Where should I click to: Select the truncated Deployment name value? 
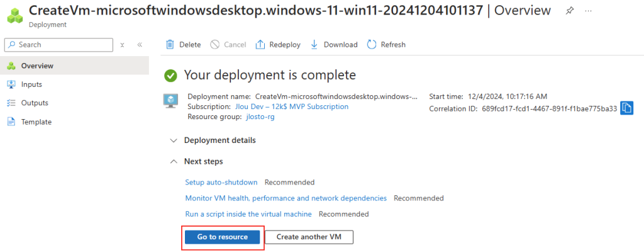coord(337,97)
